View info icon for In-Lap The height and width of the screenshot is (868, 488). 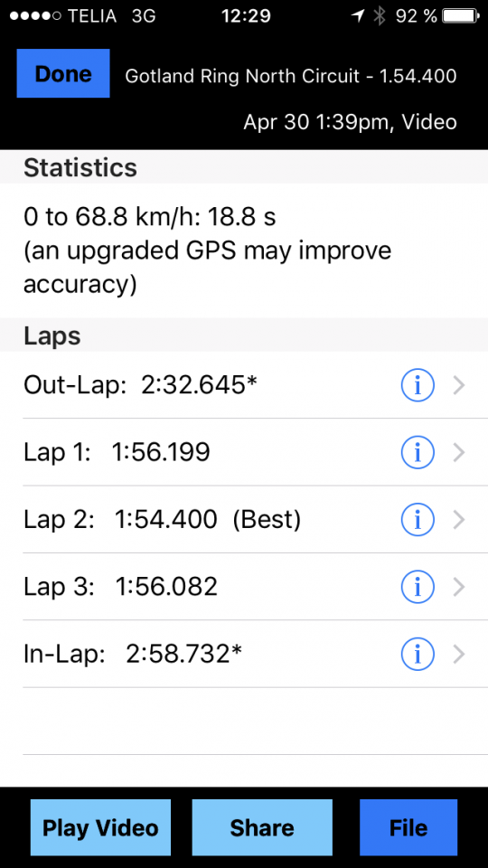click(x=418, y=655)
